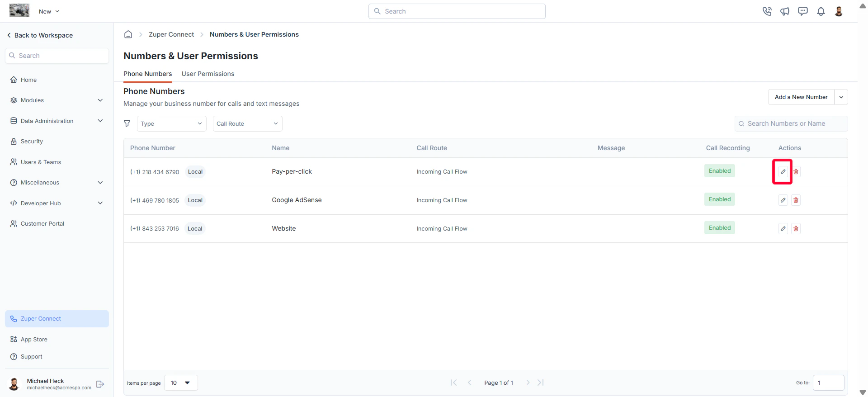The height and width of the screenshot is (397, 868).
Task: Click Back to Workspace
Action: tap(40, 35)
